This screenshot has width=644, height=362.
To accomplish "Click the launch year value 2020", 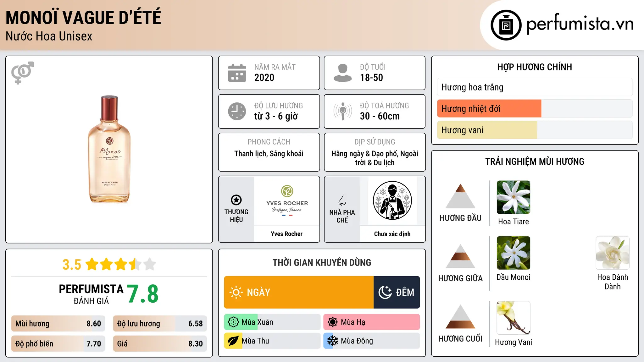I will (x=264, y=78).
